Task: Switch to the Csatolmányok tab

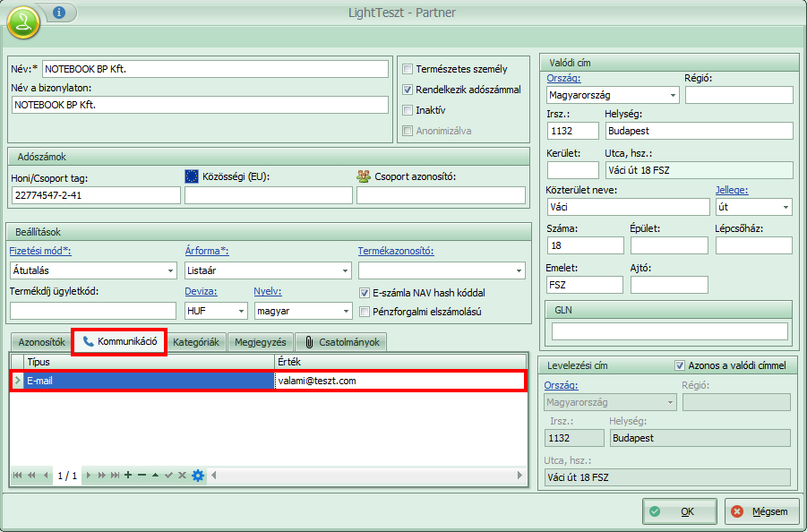Action: [x=342, y=341]
